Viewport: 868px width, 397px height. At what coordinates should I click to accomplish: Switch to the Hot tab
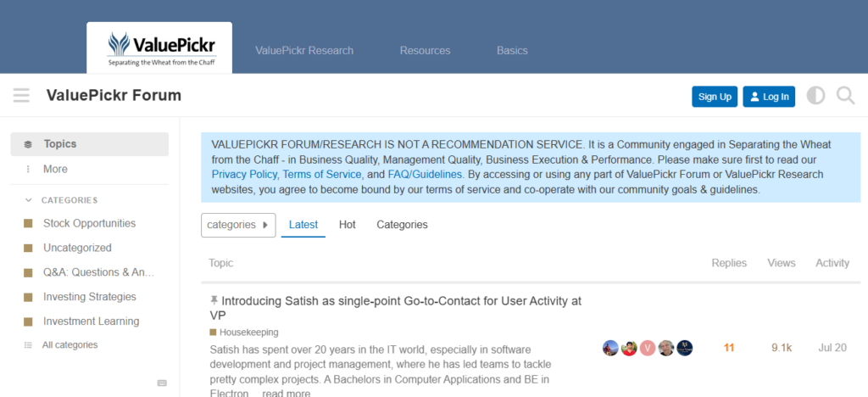(x=347, y=225)
